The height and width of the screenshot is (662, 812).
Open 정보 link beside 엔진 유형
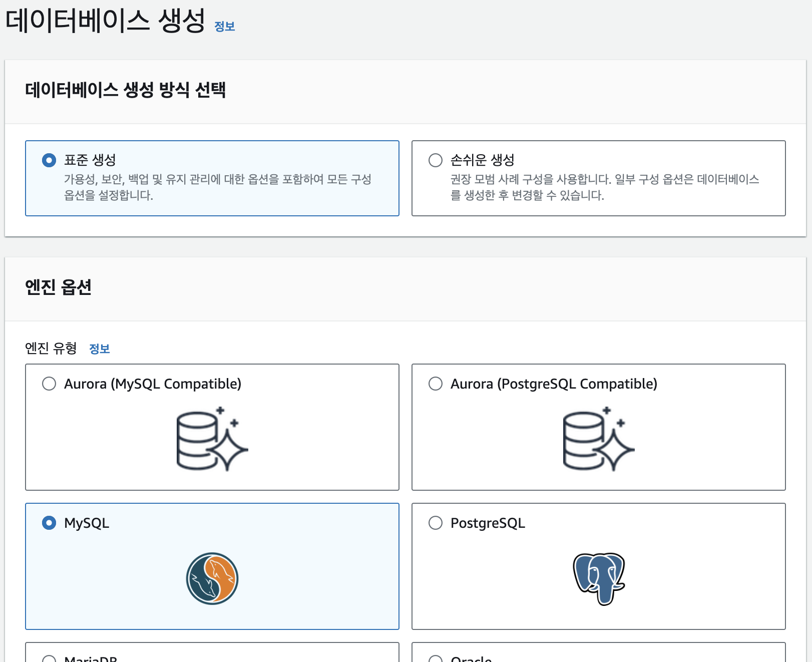[x=100, y=349]
